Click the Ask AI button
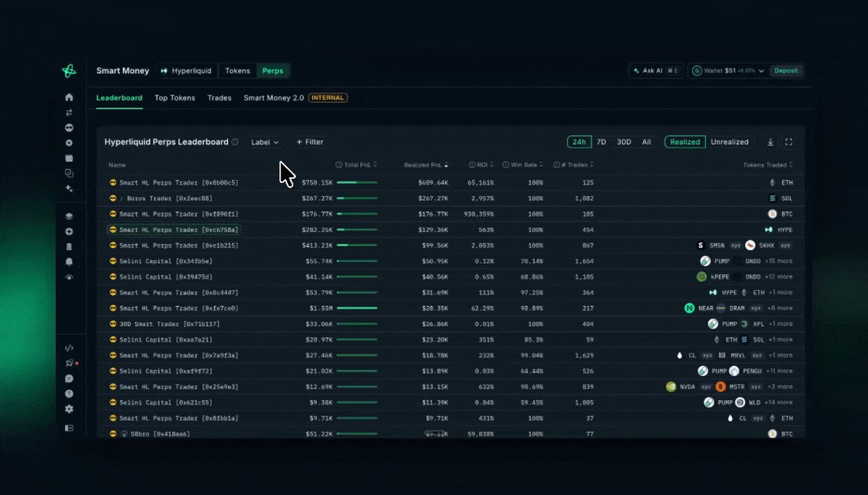The image size is (868, 495). pyautogui.click(x=657, y=71)
